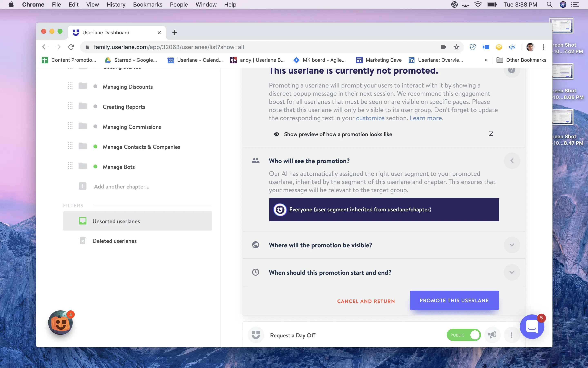This screenshot has height=368, width=588.
Task: Click the help question mark icon
Action: [511, 70]
